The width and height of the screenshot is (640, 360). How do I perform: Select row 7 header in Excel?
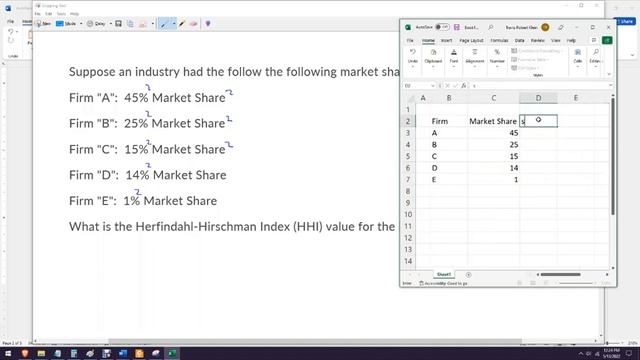[408, 180]
